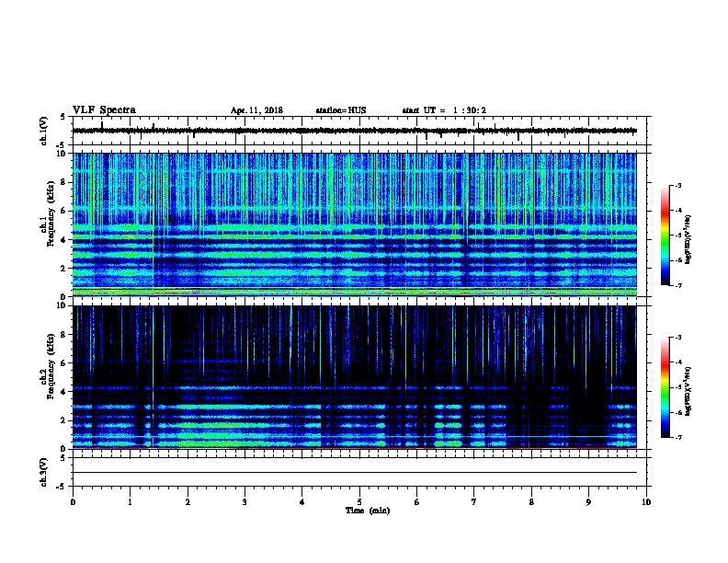Click the "8" kHz tick of ch.1 spectrogram

63,182
